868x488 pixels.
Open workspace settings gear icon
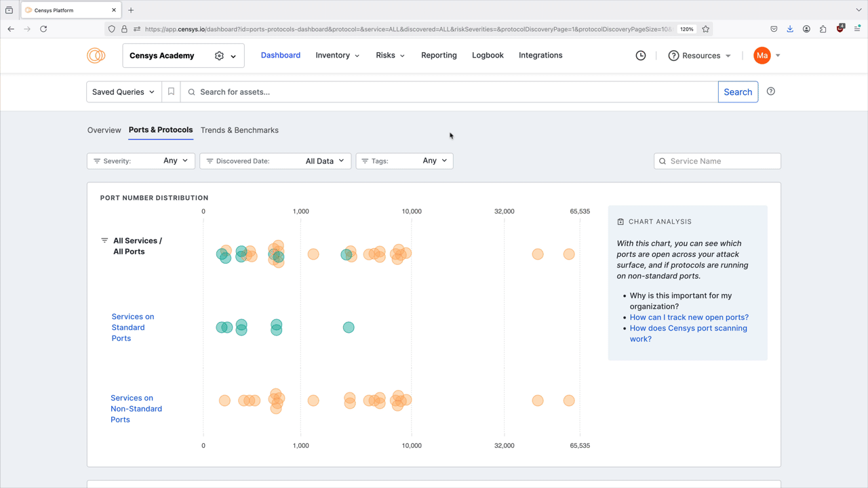[x=219, y=56]
